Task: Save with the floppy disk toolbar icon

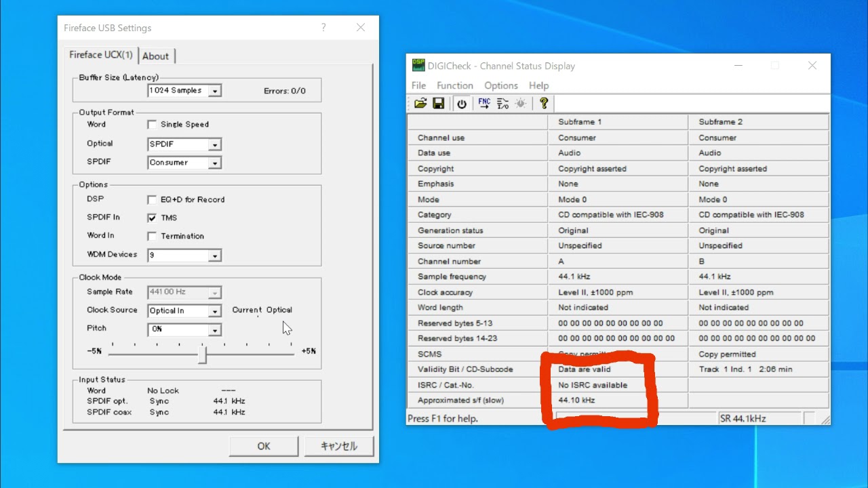Action: coord(439,103)
